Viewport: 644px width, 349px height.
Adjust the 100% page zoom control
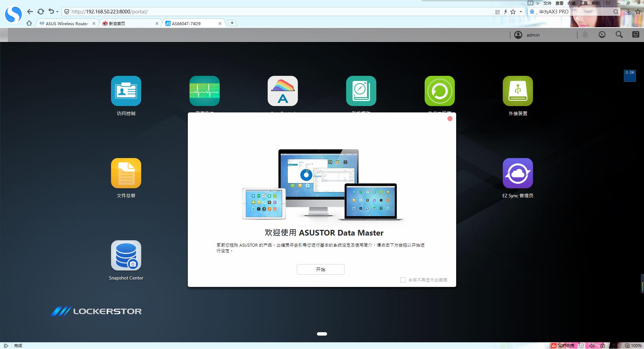point(633,346)
